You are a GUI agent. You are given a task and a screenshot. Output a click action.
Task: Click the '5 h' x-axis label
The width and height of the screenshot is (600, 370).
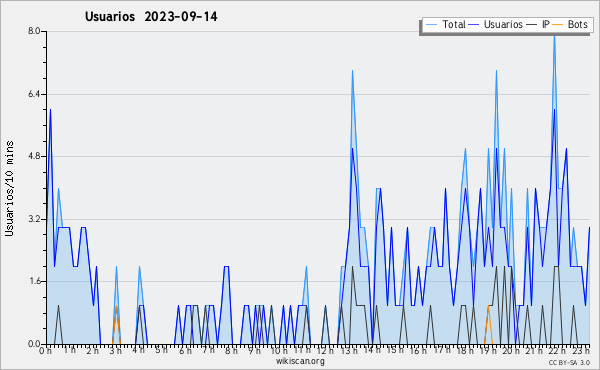[161, 350]
